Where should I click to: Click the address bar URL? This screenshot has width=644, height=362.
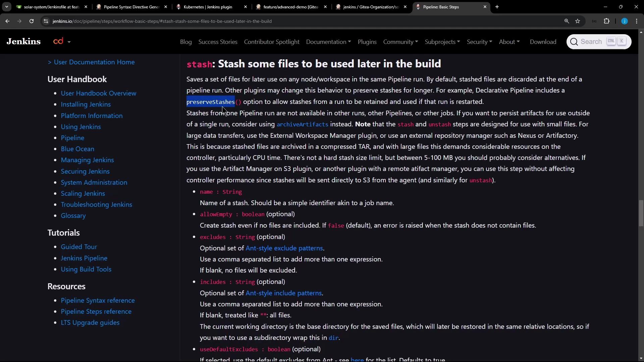click(x=162, y=21)
